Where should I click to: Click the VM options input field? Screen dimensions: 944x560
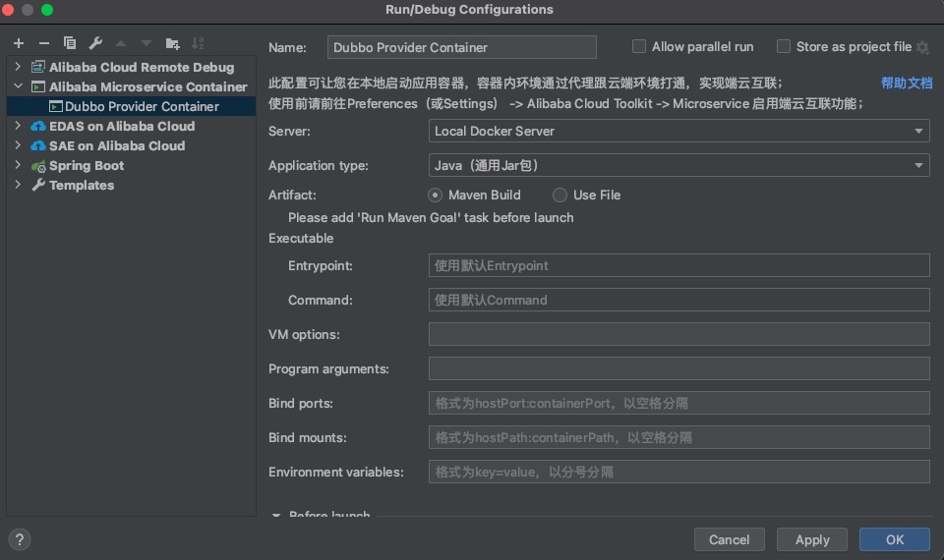click(678, 334)
